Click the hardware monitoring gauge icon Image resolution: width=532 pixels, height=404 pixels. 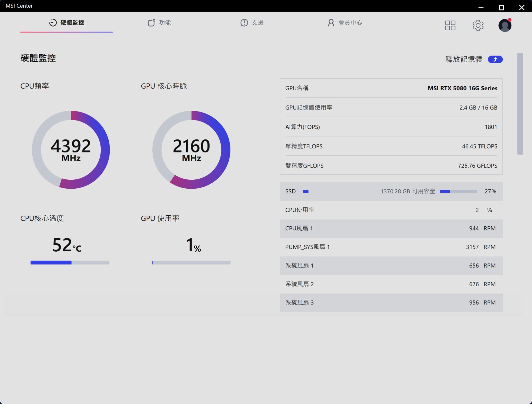53,23
